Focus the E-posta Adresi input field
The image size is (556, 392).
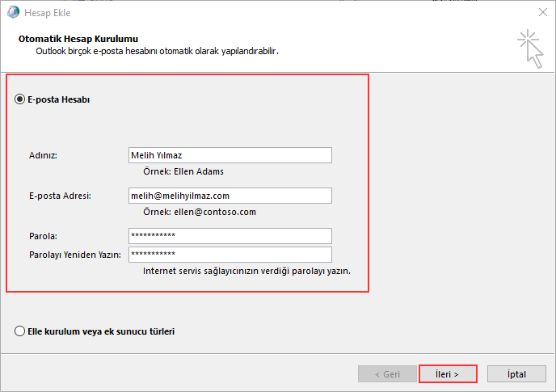pos(230,196)
